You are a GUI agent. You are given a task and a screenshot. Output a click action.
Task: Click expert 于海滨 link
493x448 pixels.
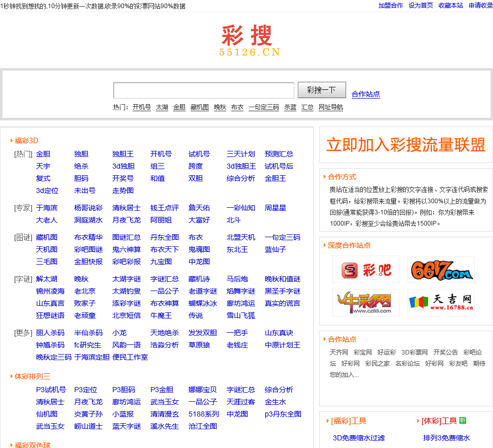tap(47, 208)
